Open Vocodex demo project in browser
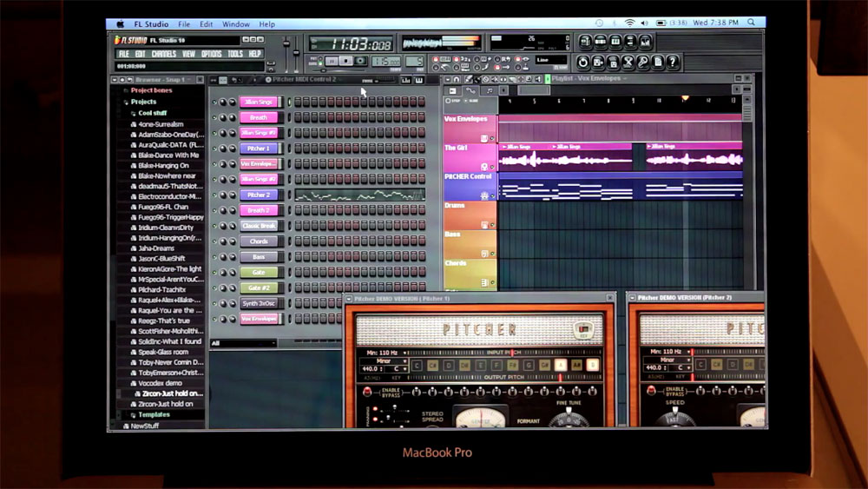Image resolution: width=868 pixels, height=489 pixels. tap(160, 383)
